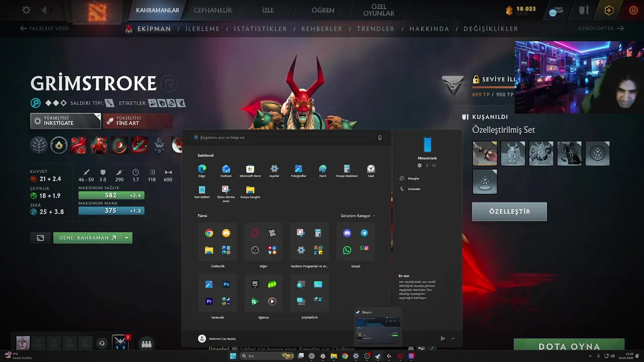The image size is (644, 362).
Task: Select the Phantom's Embrace ability icon
Action: click(99, 145)
